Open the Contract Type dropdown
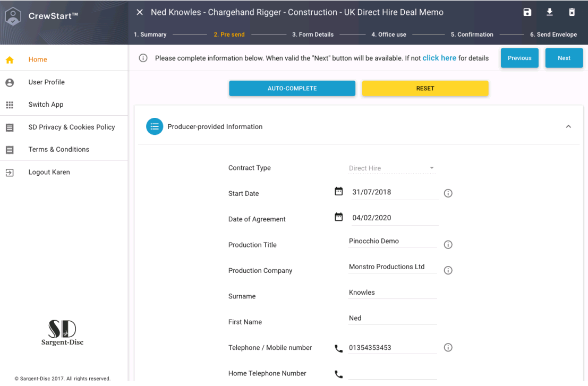The image size is (588, 386). point(391,168)
